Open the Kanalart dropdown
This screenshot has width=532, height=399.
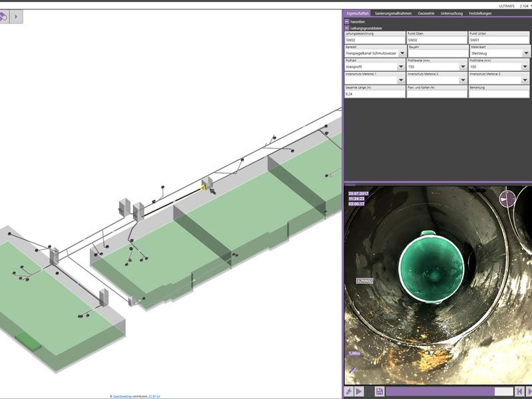click(401, 53)
